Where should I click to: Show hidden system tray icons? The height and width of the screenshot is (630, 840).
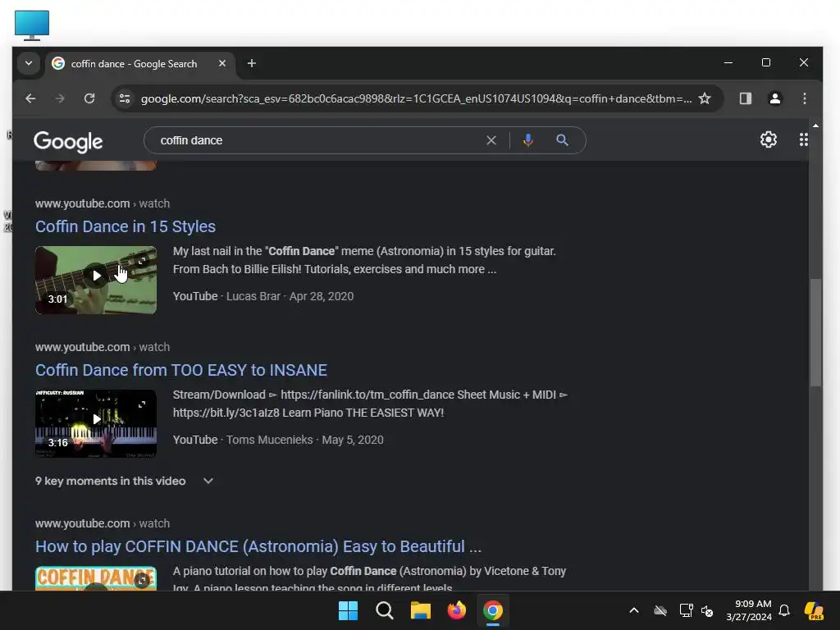pos(634,610)
